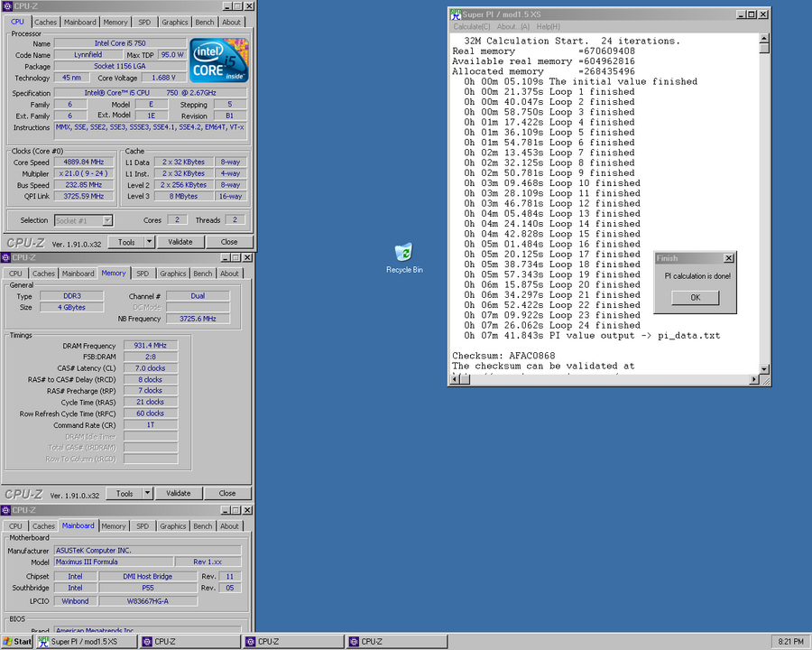Open the Mainboard tab in the top CPU-Z window
Screen dimensions: 812x650
pyautogui.click(x=79, y=23)
